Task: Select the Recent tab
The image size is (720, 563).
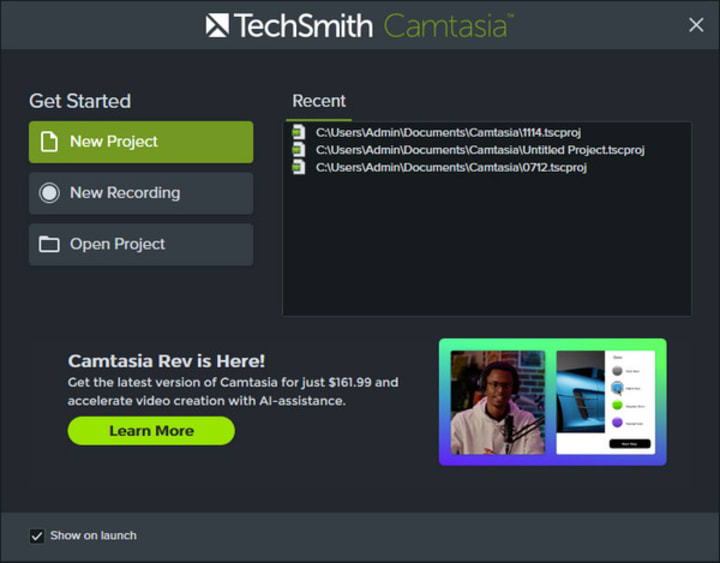Action: (319, 101)
